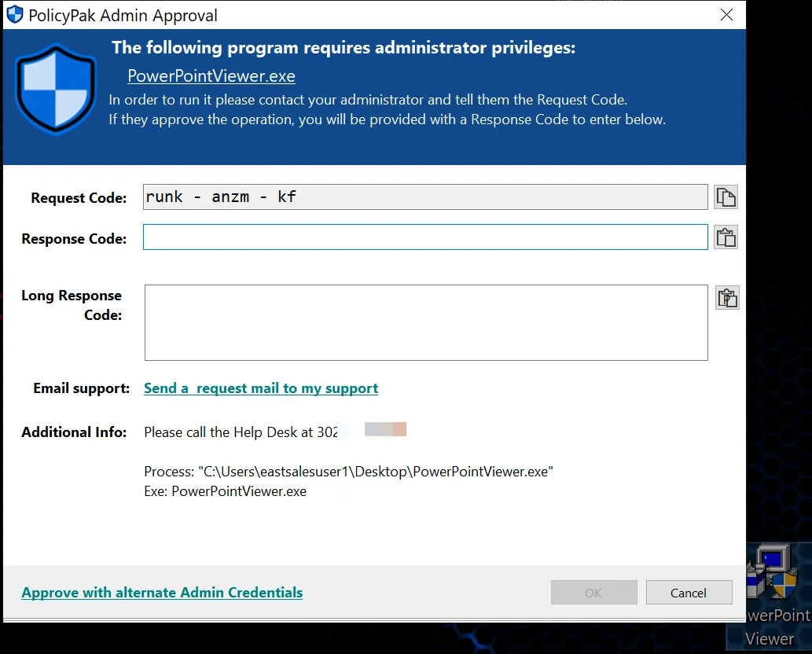Copy the Request Code to clipboard

click(x=726, y=197)
